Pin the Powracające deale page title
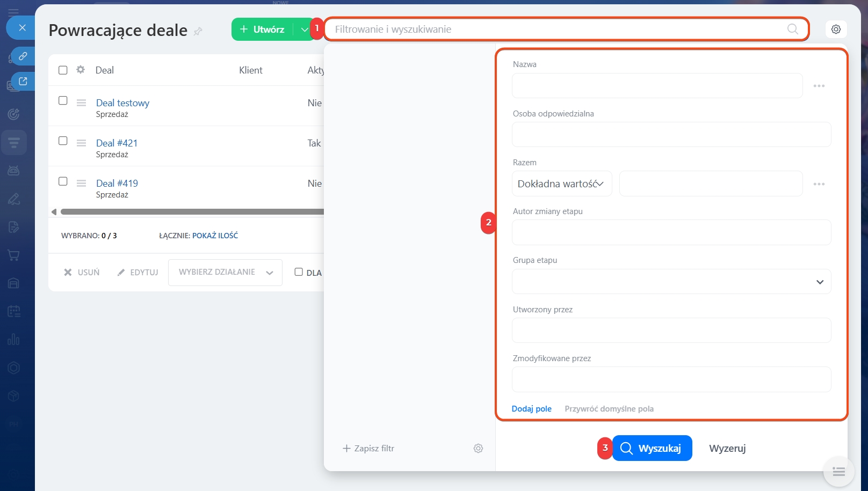The image size is (868, 491). (198, 32)
